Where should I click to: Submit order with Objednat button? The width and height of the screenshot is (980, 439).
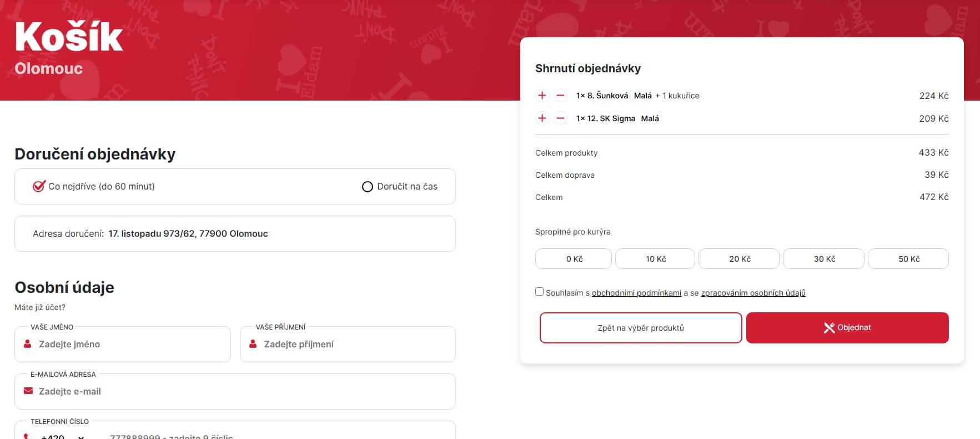(847, 328)
